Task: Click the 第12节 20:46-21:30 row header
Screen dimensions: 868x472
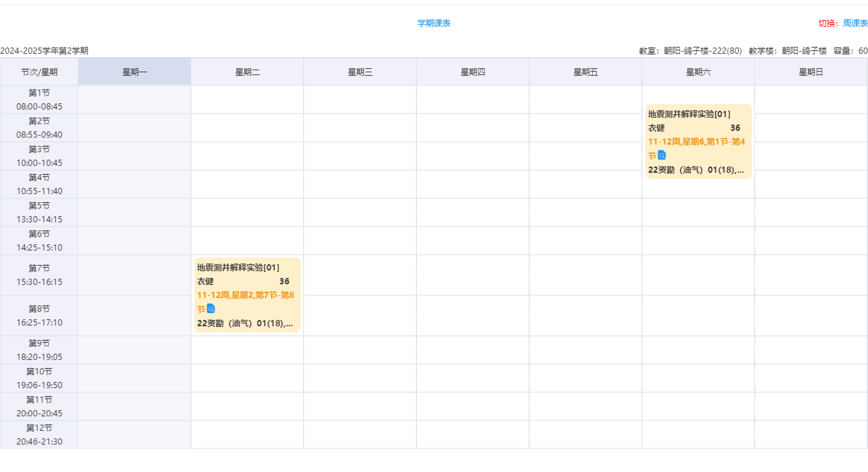Action: click(39, 435)
